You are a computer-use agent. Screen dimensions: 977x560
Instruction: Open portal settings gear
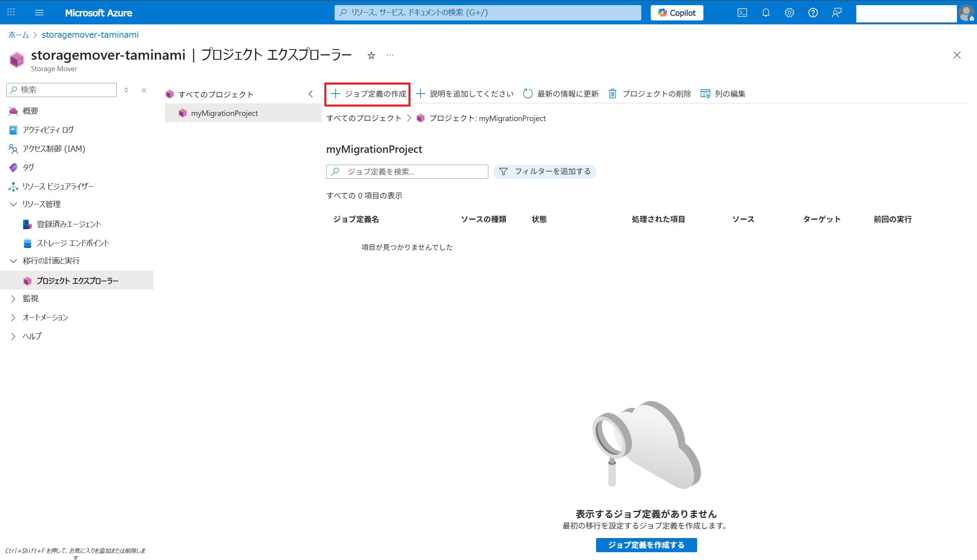click(x=789, y=13)
